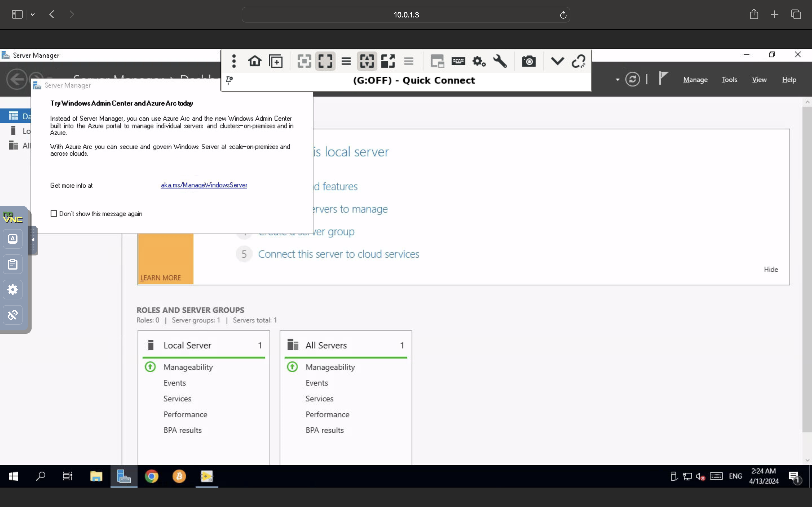Click the Server Manager vertical scrollbar
The width and height of the screenshot is (812, 507).
807,268
